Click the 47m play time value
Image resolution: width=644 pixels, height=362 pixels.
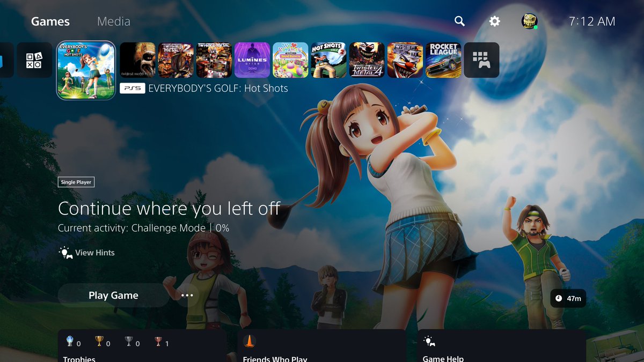574,298
